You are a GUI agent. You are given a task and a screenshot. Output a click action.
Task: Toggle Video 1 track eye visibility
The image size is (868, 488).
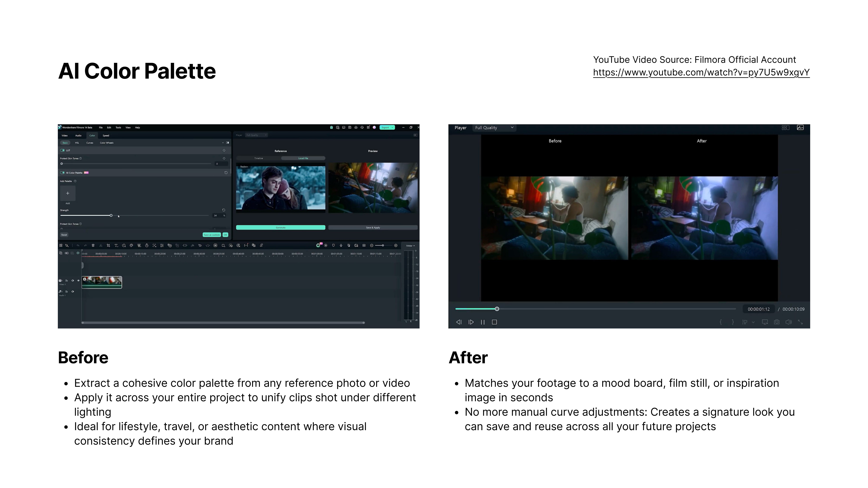79,281
